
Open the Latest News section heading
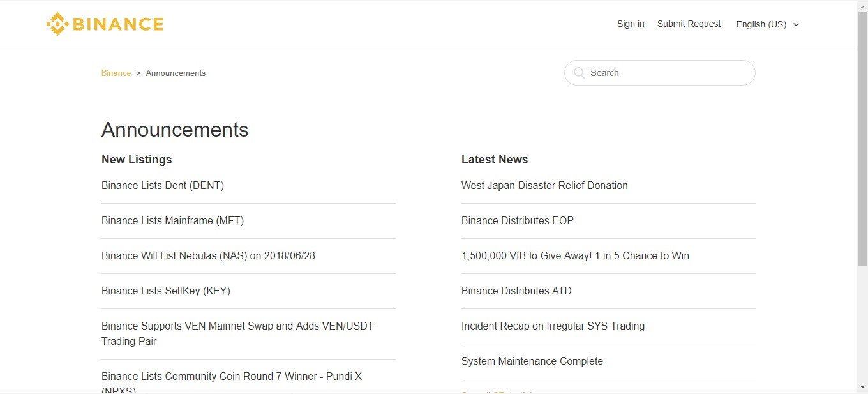tap(495, 160)
